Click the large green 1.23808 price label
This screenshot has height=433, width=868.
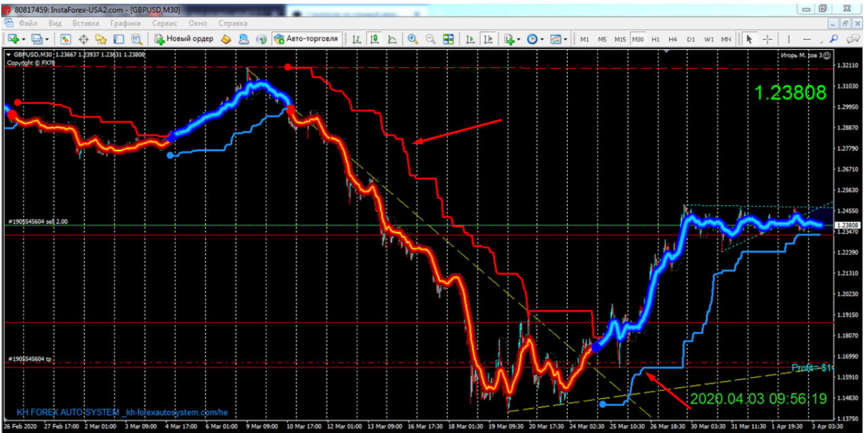[x=790, y=93]
